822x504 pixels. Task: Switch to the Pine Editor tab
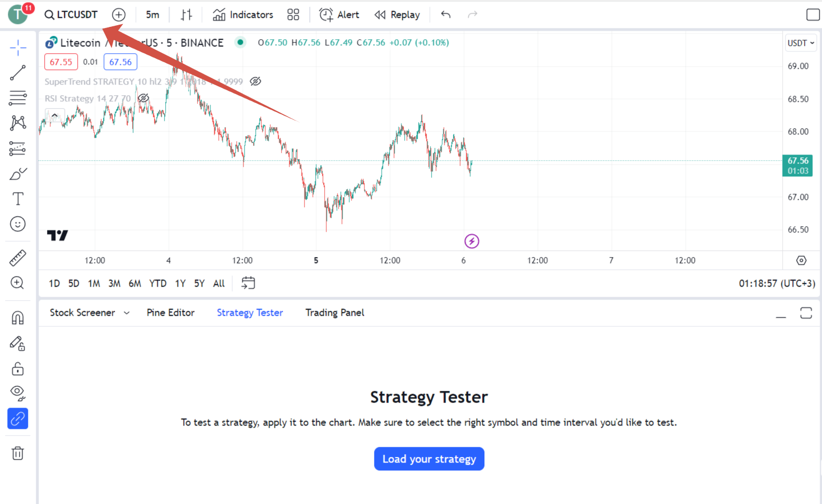[171, 312]
